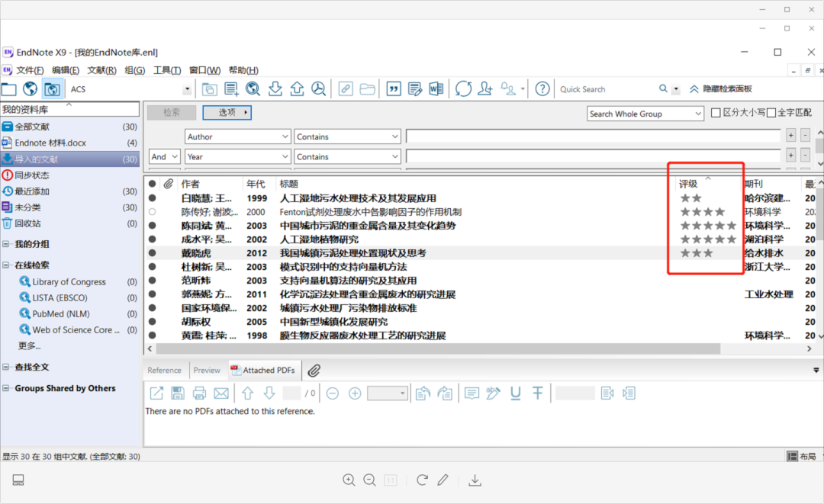Open the ACS output style dropdown
Screen dimensions: 824x504
187,89
